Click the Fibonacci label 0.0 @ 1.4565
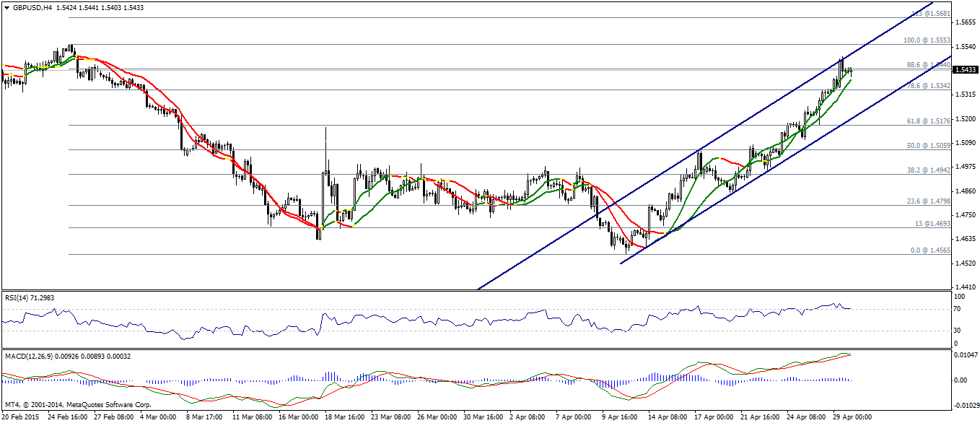Image resolution: width=980 pixels, height=423 pixels. point(930,250)
